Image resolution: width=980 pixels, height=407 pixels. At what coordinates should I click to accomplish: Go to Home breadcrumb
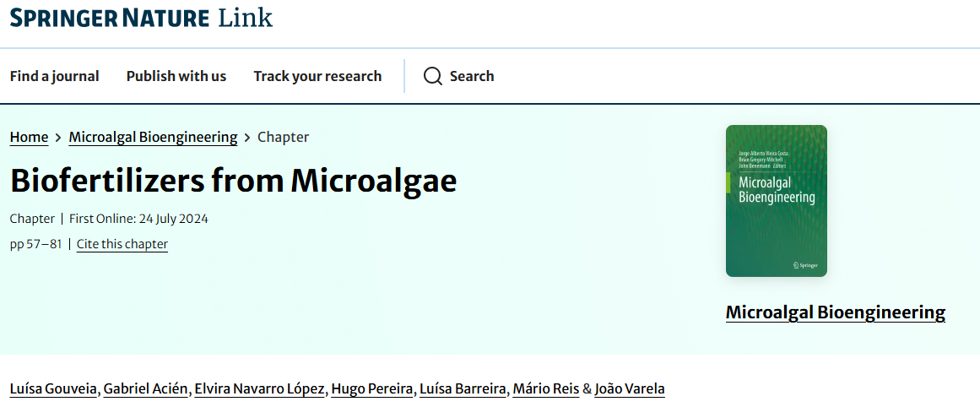(x=29, y=137)
